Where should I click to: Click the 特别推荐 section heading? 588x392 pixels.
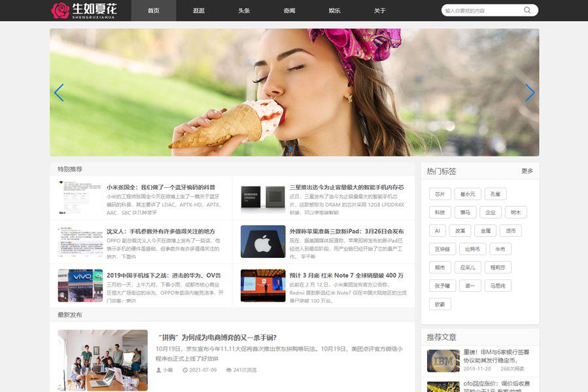pyautogui.click(x=70, y=169)
